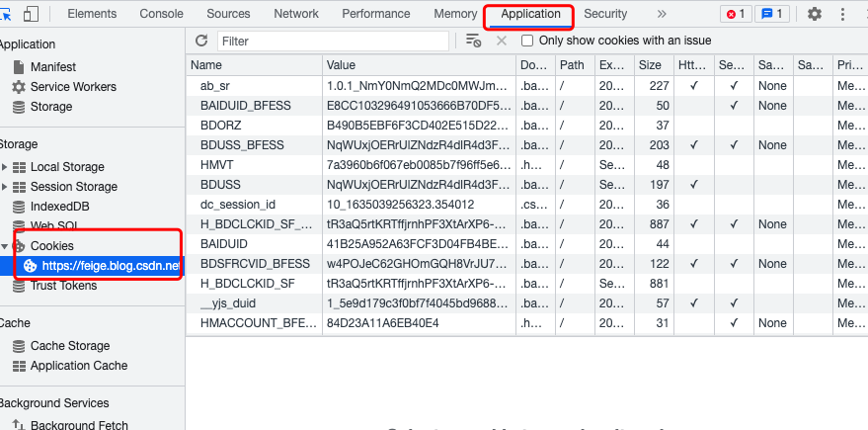Screen dimensions: 868x430
Task: Click the red errors count badge
Action: [x=736, y=14]
